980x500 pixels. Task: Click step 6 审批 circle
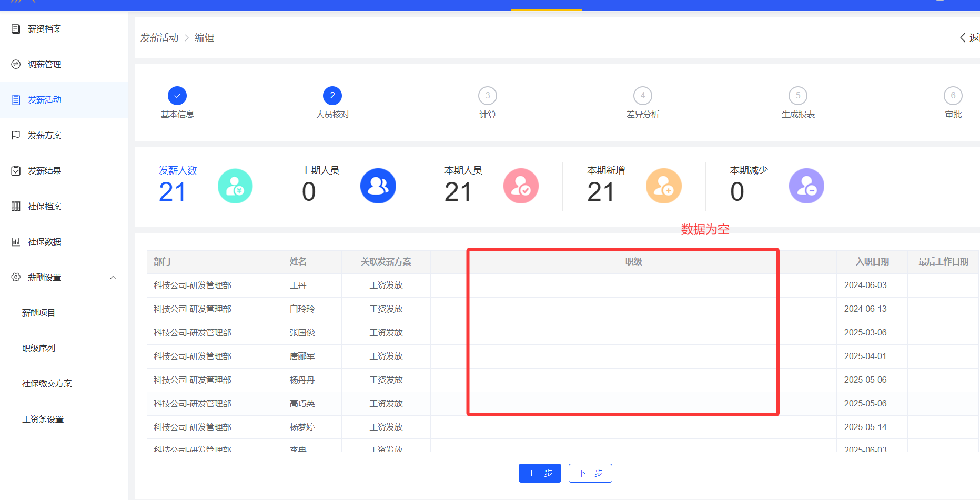click(x=953, y=96)
